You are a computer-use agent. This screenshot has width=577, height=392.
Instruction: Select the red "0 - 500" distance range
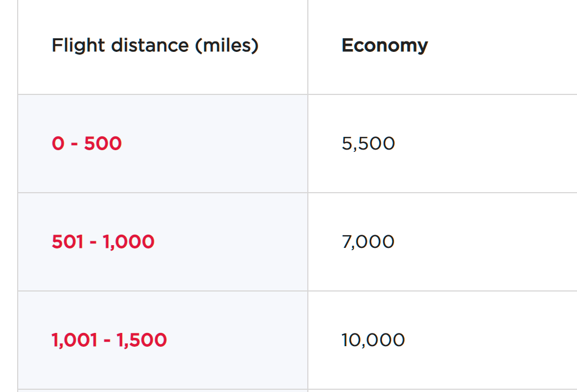86,144
